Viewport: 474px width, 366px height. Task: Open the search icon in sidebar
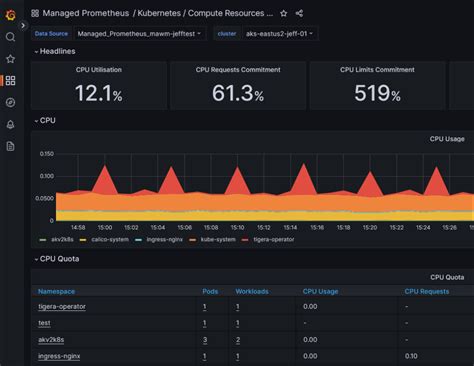[11, 37]
